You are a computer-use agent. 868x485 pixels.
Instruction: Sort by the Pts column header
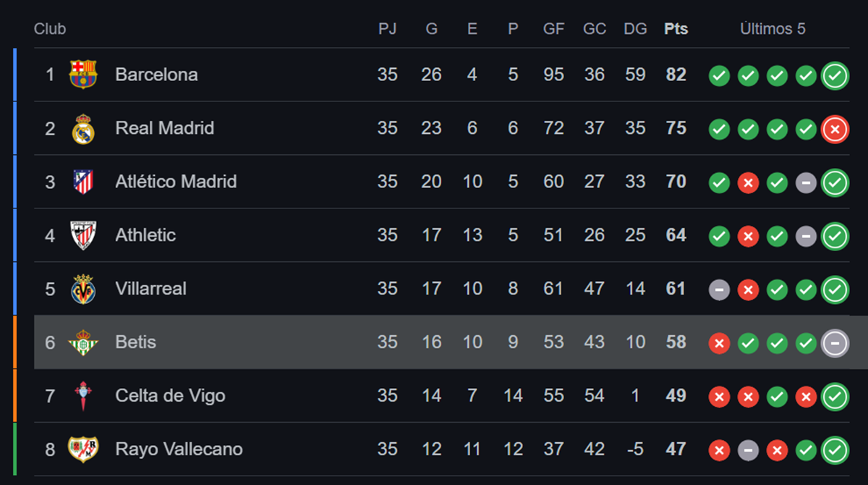[x=675, y=29]
